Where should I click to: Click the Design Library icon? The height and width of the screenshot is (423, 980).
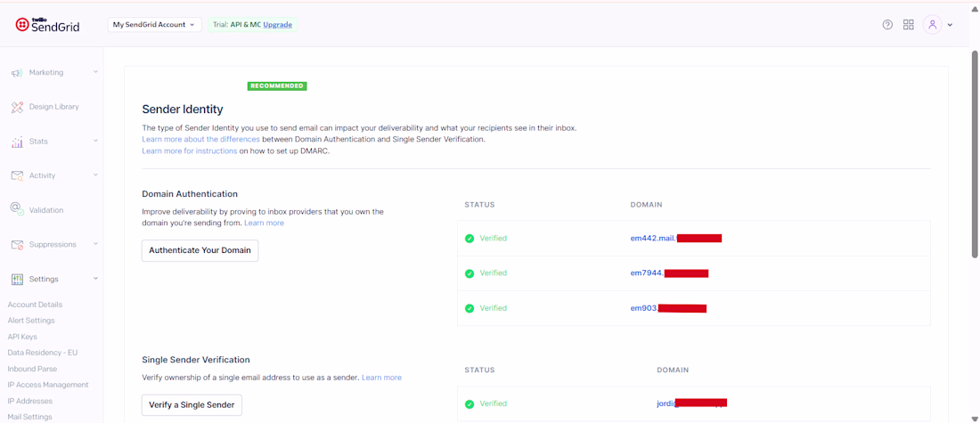18,107
